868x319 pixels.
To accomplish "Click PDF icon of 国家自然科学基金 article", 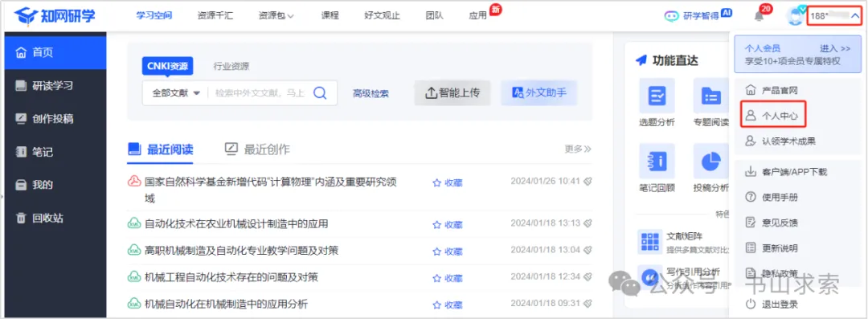I will (133, 182).
